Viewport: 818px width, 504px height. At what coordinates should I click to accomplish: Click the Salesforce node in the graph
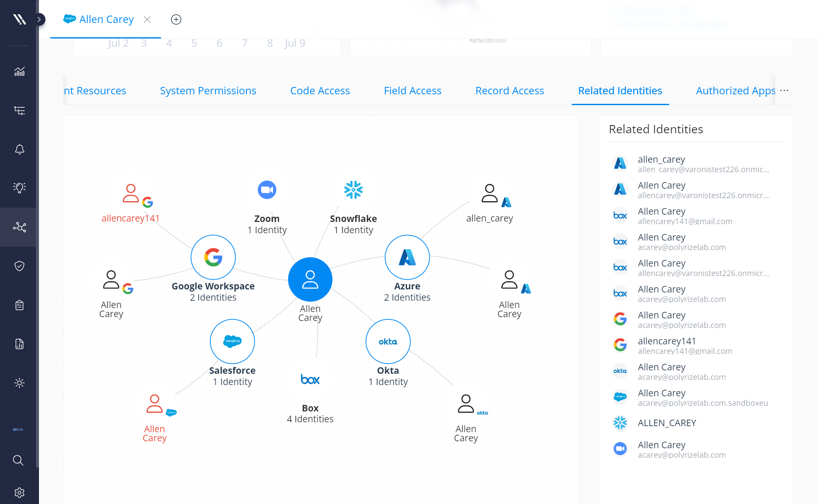(x=232, y=342)
